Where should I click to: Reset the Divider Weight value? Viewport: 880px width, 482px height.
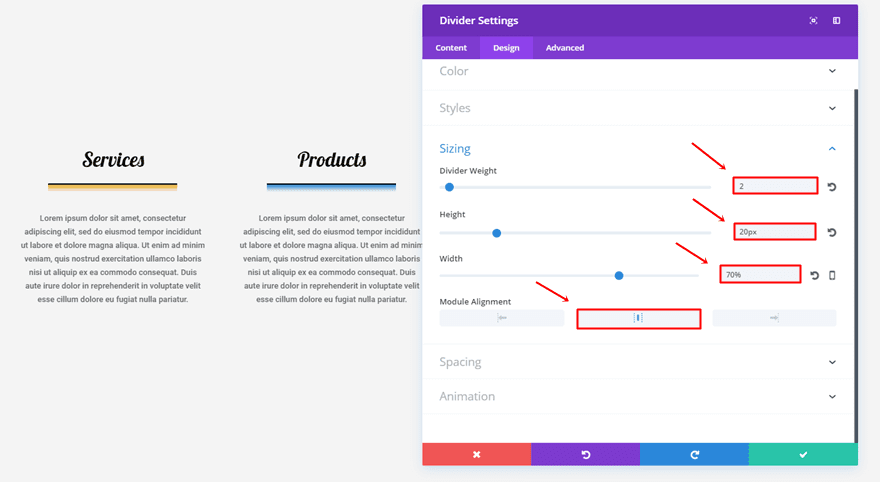pyautogui.click(x=832, y=187)
